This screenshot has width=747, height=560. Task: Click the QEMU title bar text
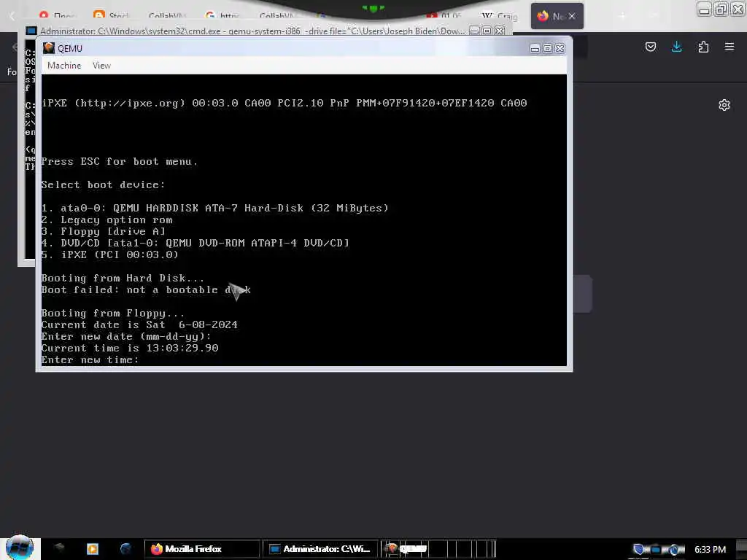70,49
